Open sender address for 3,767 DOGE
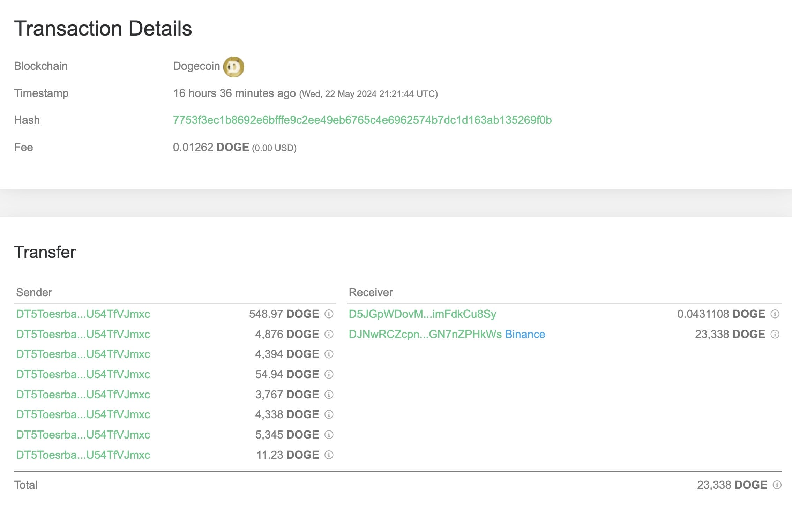 83,395
